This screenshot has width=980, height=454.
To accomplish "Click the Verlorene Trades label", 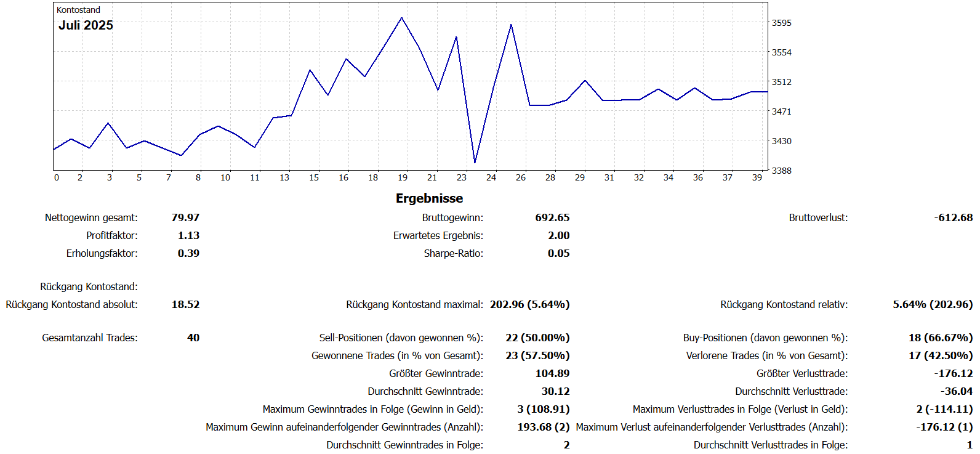I will (767, 355).
